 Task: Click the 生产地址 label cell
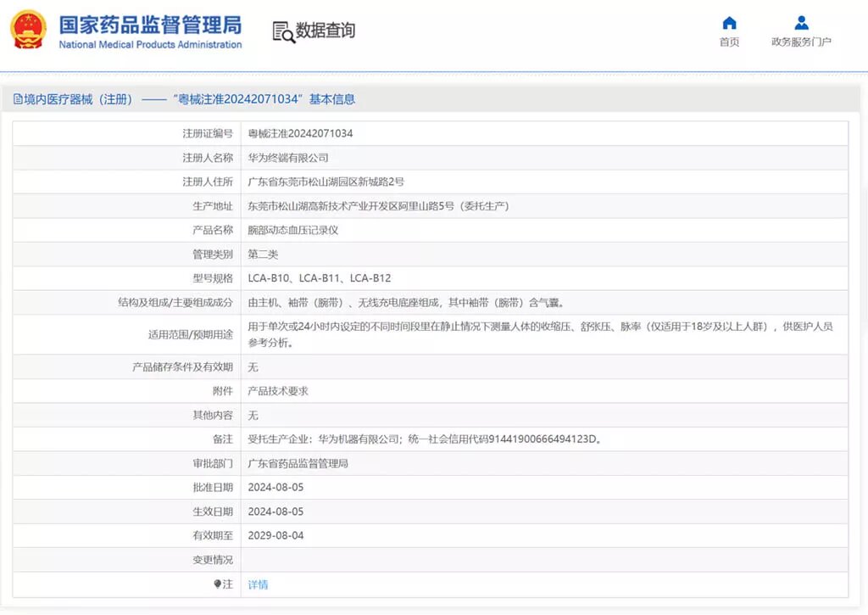click(127, 206)
